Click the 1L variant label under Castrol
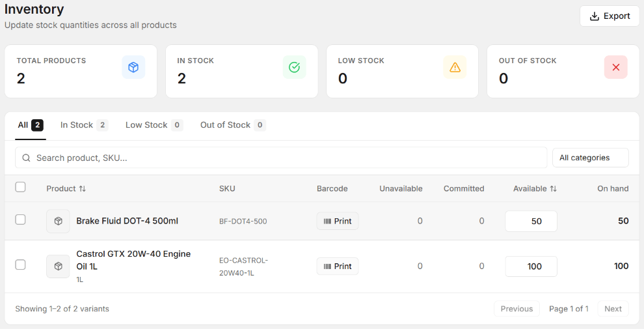Viewport: 644px width, 329px height. point(79,279)
